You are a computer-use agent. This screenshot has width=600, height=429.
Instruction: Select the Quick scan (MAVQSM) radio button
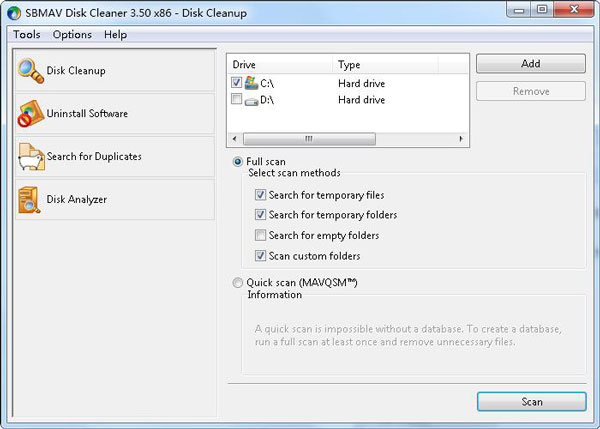coord(238,283)
